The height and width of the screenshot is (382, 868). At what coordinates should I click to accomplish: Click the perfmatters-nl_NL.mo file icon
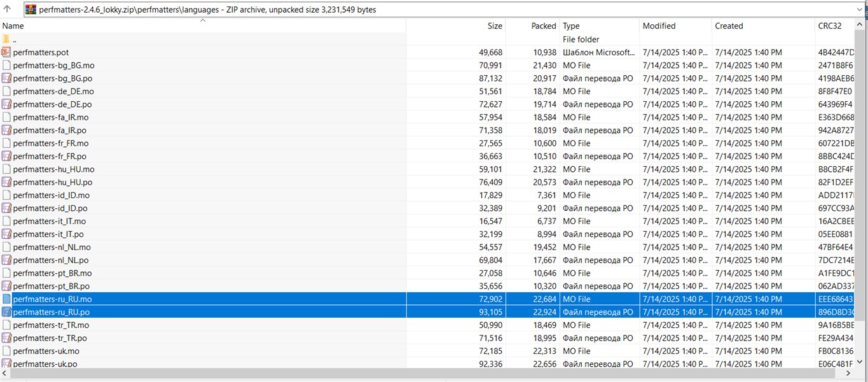pos(6,247)
